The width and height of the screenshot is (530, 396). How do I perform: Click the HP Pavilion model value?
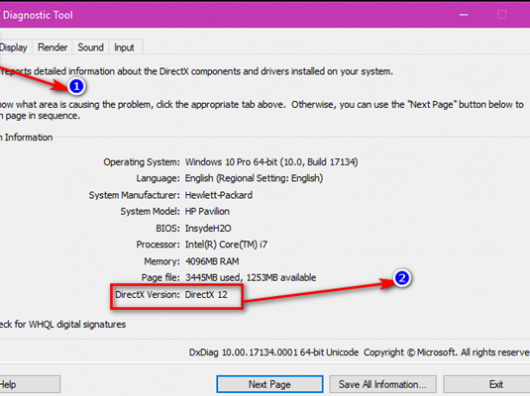click(207, 212)
